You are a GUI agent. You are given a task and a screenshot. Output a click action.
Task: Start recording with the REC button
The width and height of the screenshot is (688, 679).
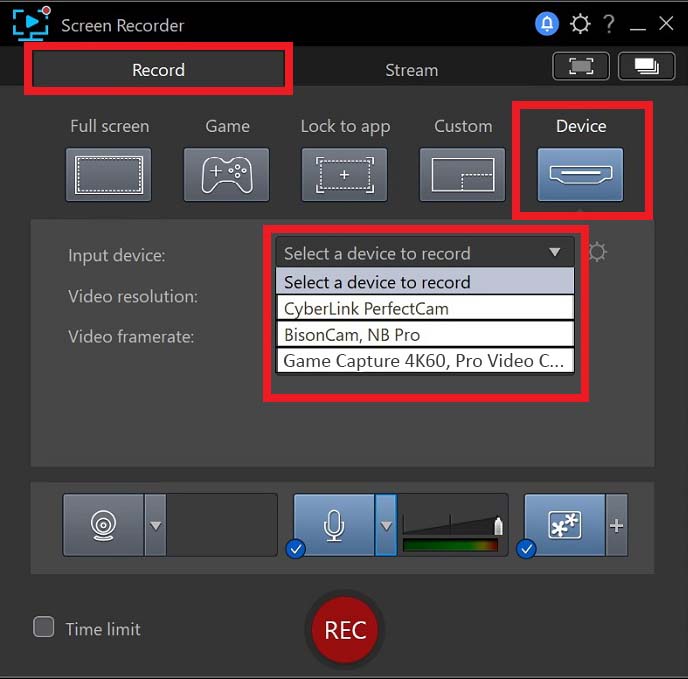tap(345, 630)
